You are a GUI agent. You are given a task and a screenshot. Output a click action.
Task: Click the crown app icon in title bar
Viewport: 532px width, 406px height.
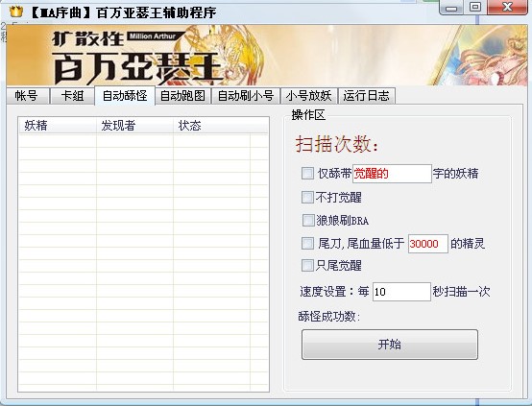point(16,12)
